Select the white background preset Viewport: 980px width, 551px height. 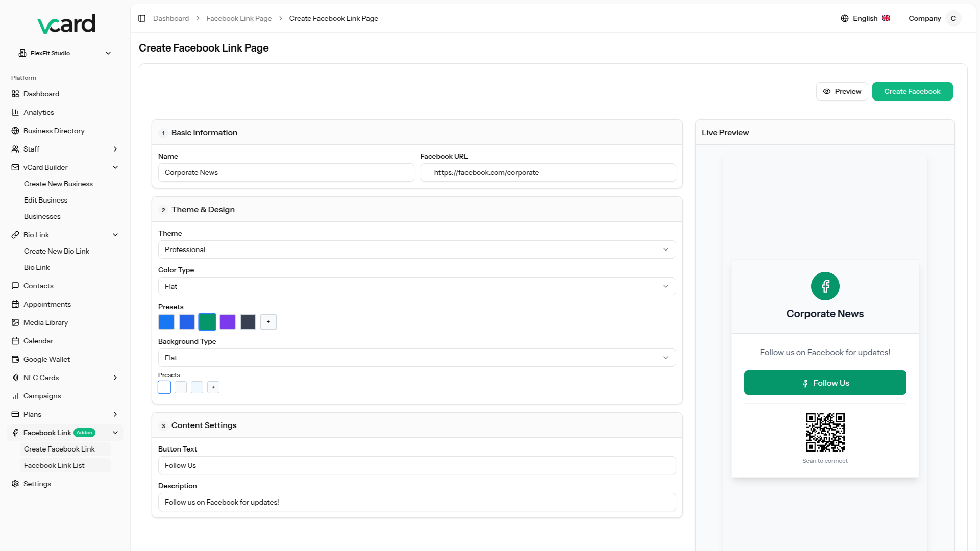(164, 387)
